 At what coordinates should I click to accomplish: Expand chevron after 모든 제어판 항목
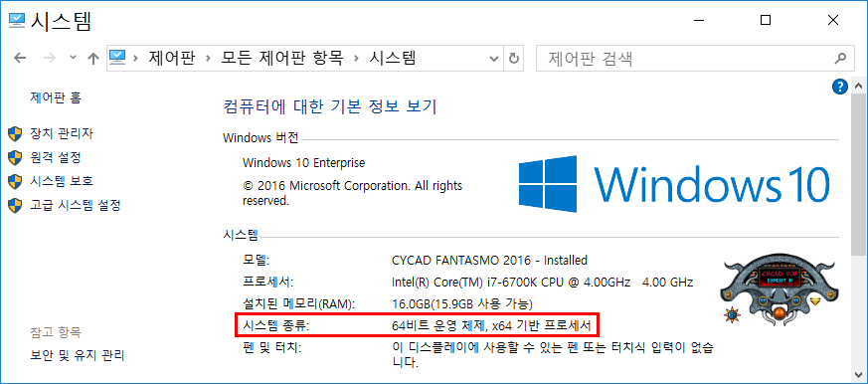point(357,58)
